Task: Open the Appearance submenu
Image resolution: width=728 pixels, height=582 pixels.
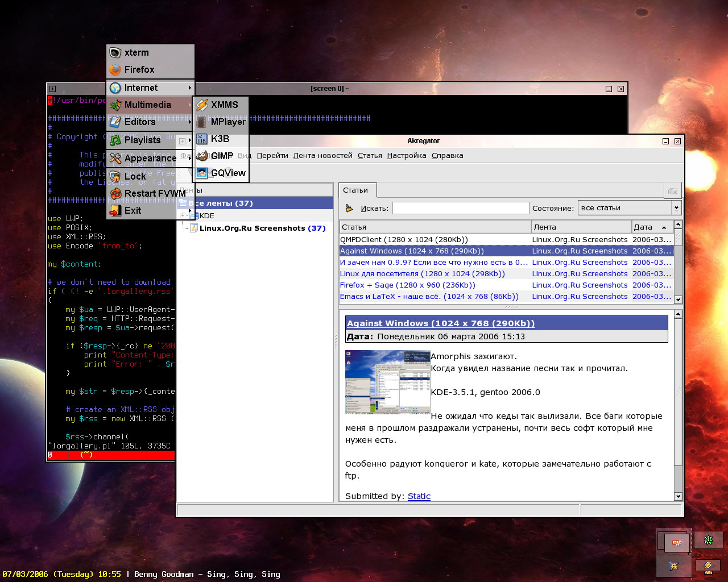Action: tap(150, 159)
